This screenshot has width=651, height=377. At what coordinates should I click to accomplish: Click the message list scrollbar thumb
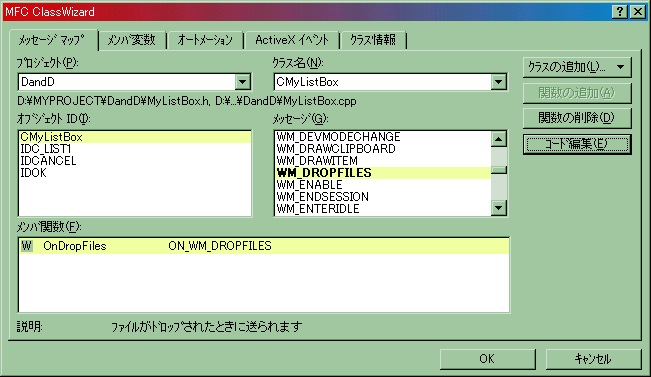pyautogui.click(x=499, y=170)
